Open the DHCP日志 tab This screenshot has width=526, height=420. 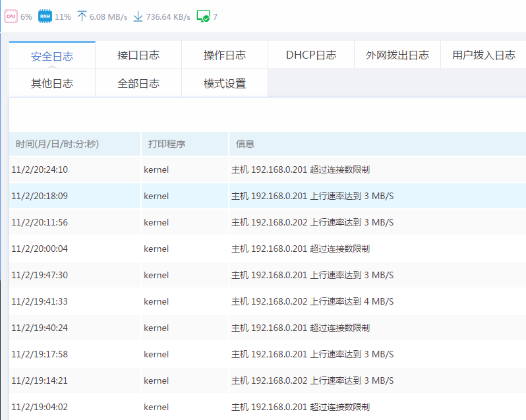click(x=311, y=55)
